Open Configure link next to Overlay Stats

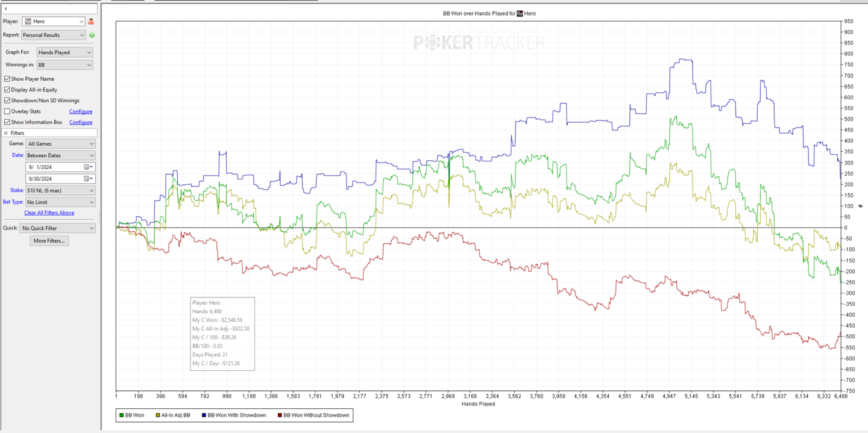tap(80, 111)
